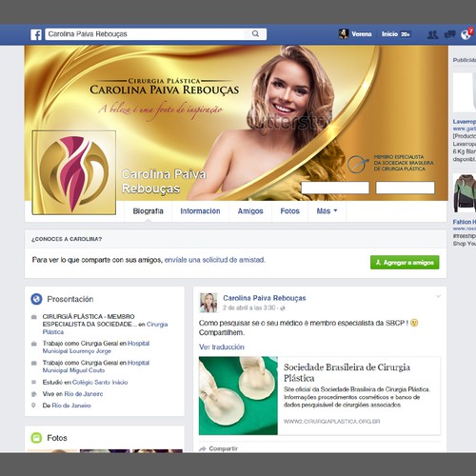Click the Presentación globe icon
The width and height of the screenshot is (476, 476).
(x=36, y=299)
